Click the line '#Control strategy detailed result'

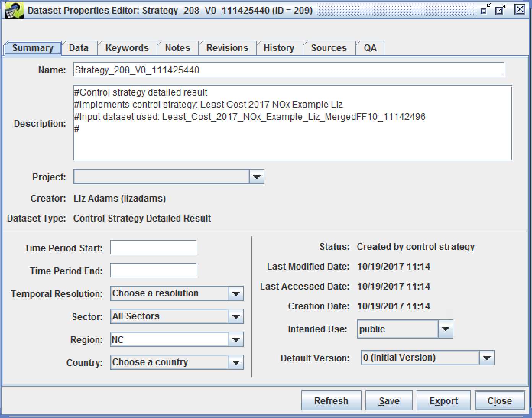coord(141,92)
